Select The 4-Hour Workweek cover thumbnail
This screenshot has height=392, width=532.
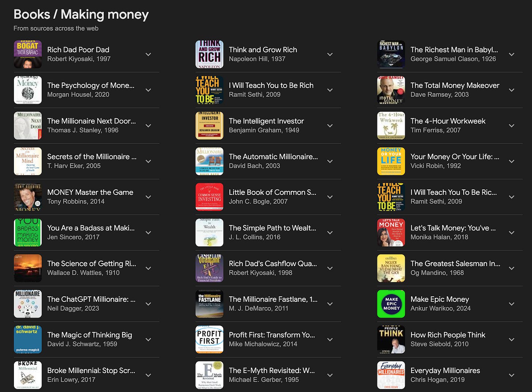[391, 126]
